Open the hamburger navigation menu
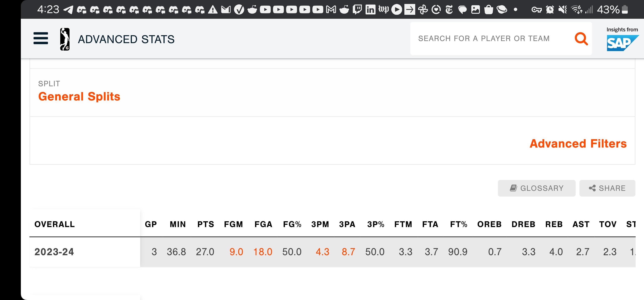Screen dimensions: 644x300 pyautogui.click(x=40, y=38)
